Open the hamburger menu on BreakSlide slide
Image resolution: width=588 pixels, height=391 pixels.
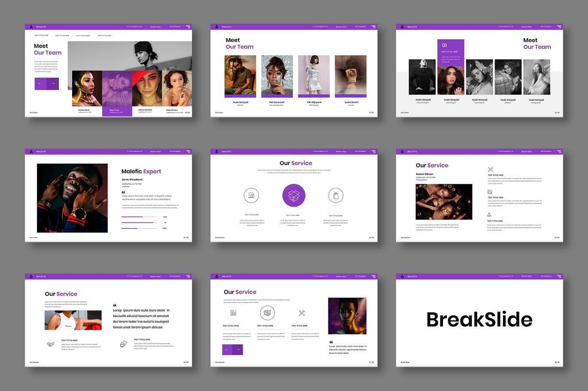click(559, 277)
